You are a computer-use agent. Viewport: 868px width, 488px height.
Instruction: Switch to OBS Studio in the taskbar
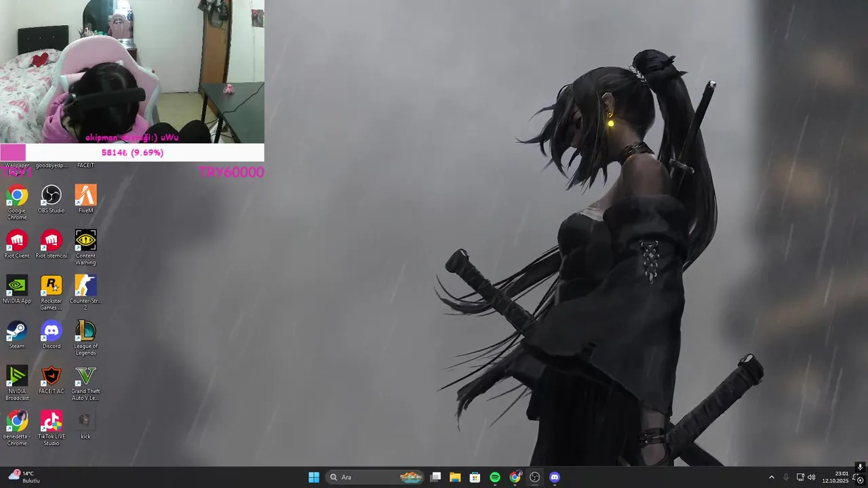(534, 477)
